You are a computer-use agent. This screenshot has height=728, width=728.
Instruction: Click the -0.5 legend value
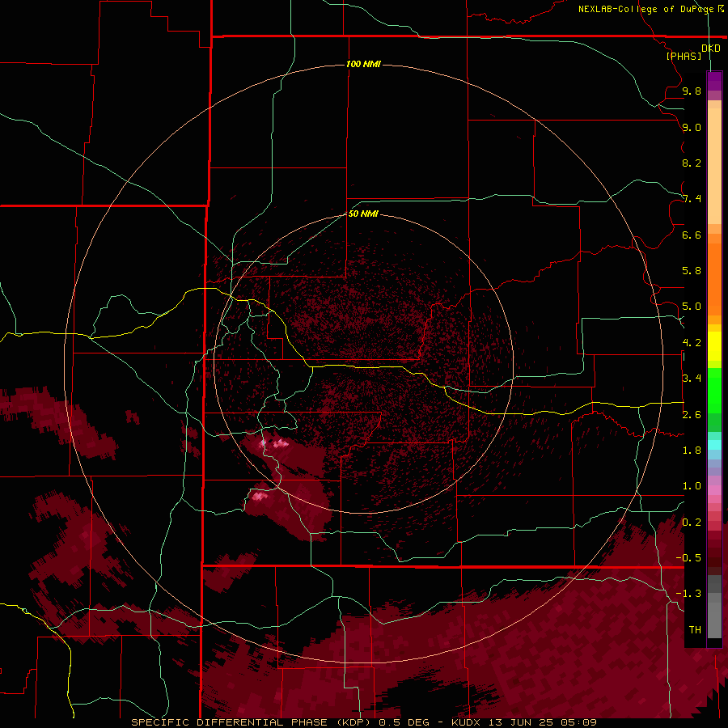click(688, 558)
